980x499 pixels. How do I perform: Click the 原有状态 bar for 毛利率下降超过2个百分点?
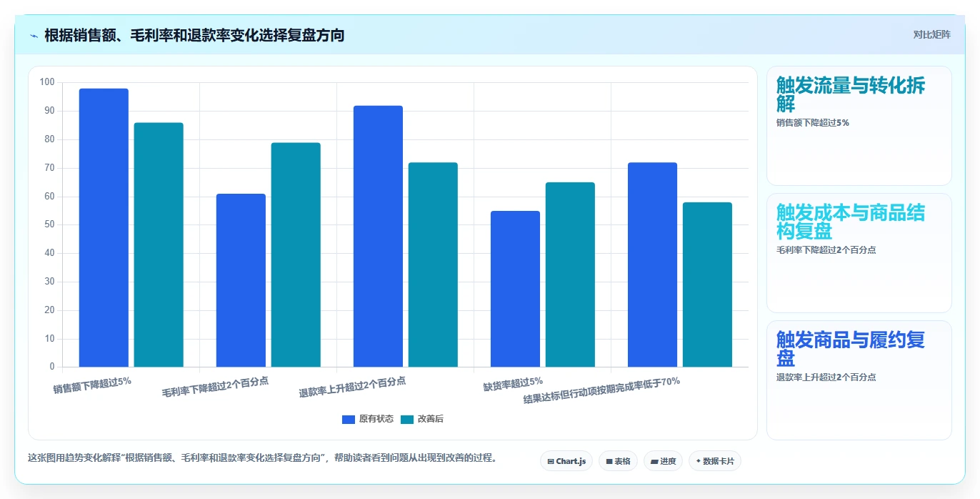[x=241, y=280]
